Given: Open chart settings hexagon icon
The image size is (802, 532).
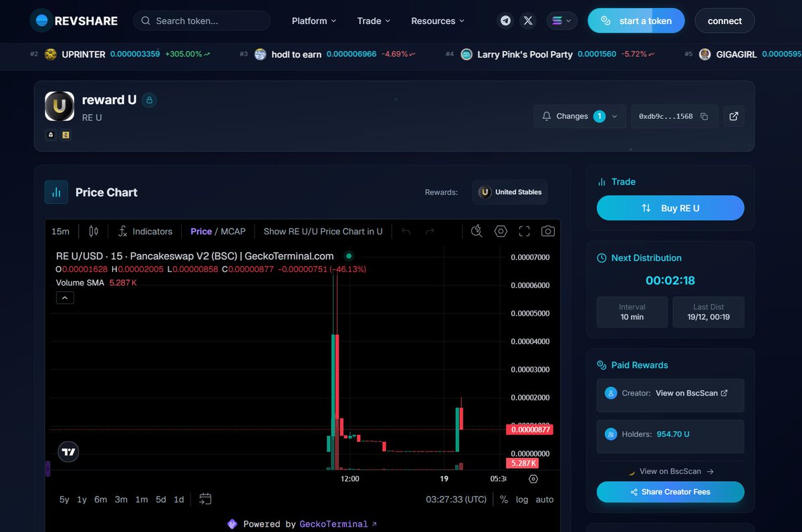Looking at the screenshot, I should click(501, 231).
